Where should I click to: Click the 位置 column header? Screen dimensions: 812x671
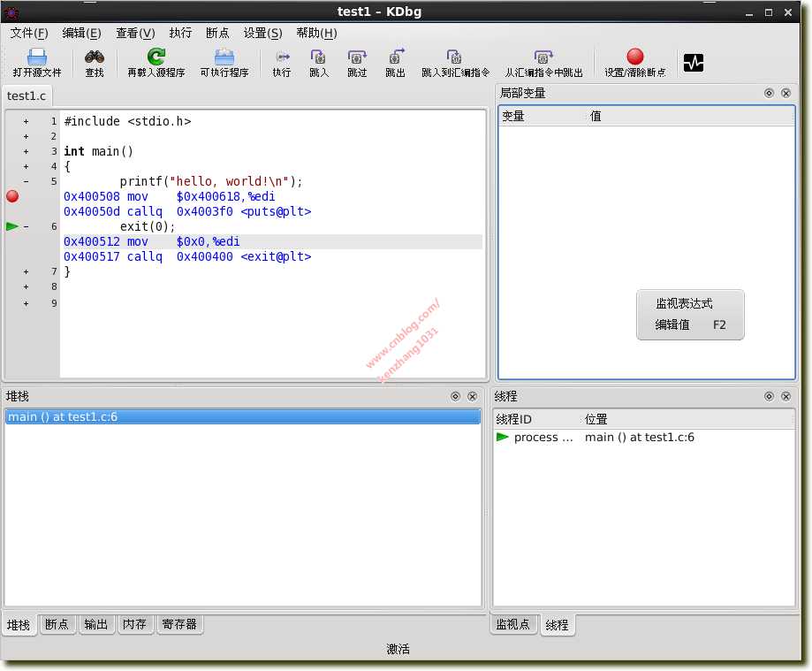pyautogui.click(x=687, y=419)
